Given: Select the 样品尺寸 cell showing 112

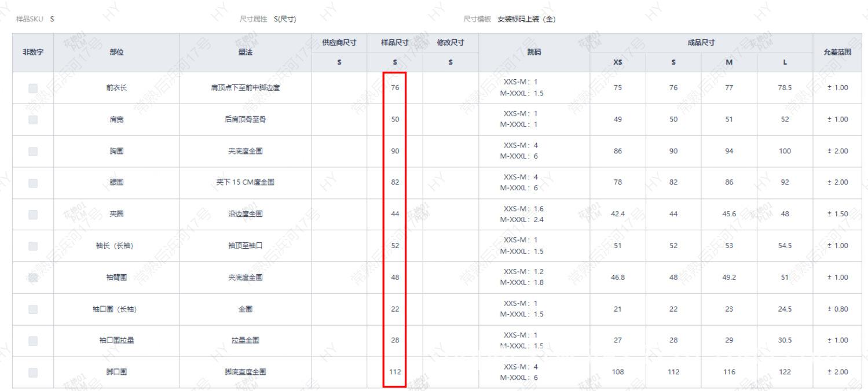Looking at the screenshot, I should [395, 372].
